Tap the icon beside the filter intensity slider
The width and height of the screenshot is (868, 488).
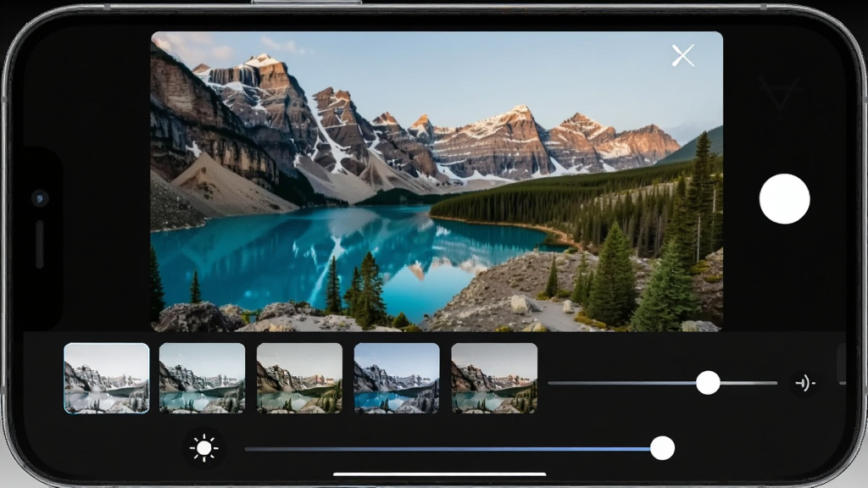point(804,383)
